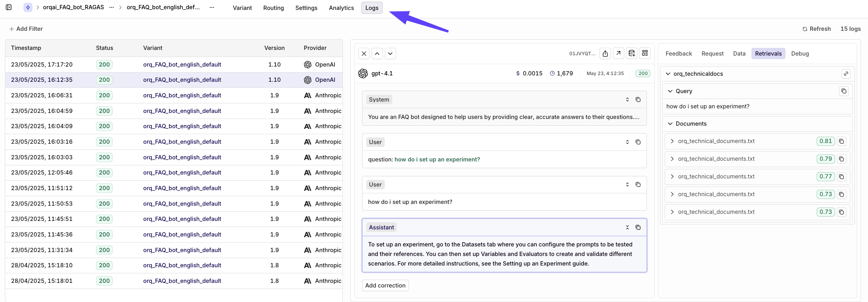Collapse the orq_technicaldocs section
Screen dimensions: 868x302
pos(668,74)
